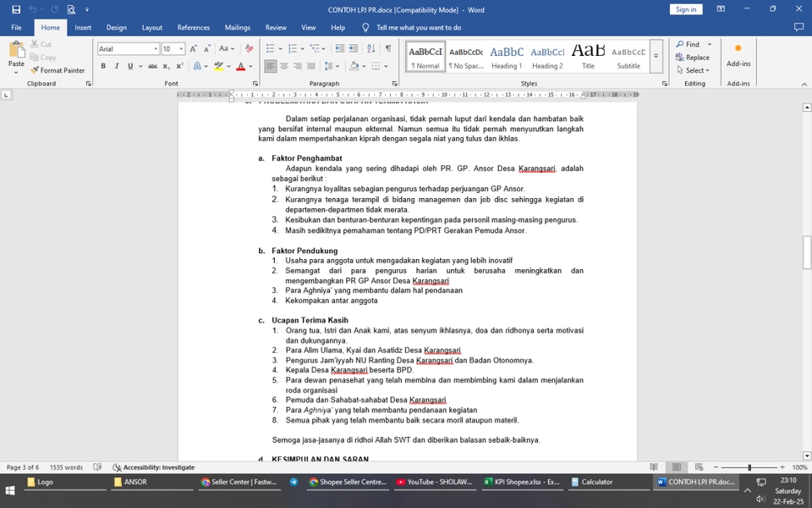The image size is (812, 508).
Task: Expand the Styles gallery
Action: pyautogui.click(x=656, y=57)
